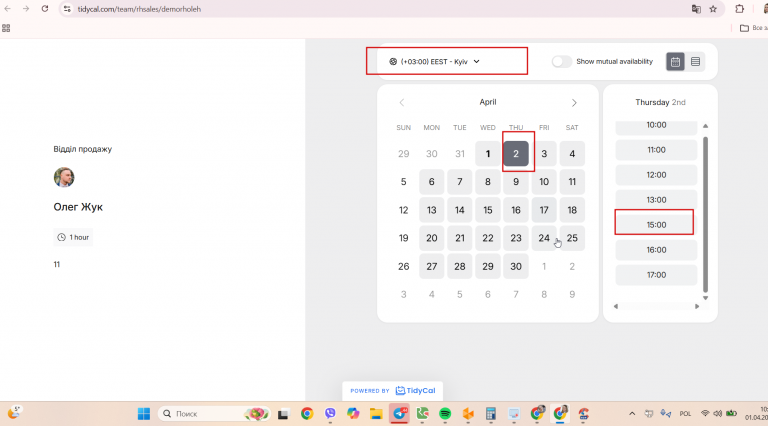Pick April 22 on the calendar
The image size is (768, 426).
487,238
